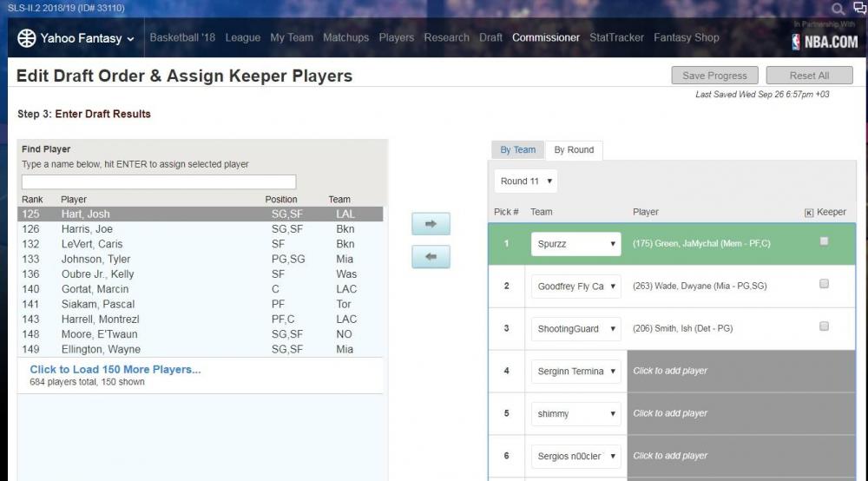The image size is (868, 481).
Task: Toggle keeper checkbox for JaMychal Green
Action: (824, 241)
